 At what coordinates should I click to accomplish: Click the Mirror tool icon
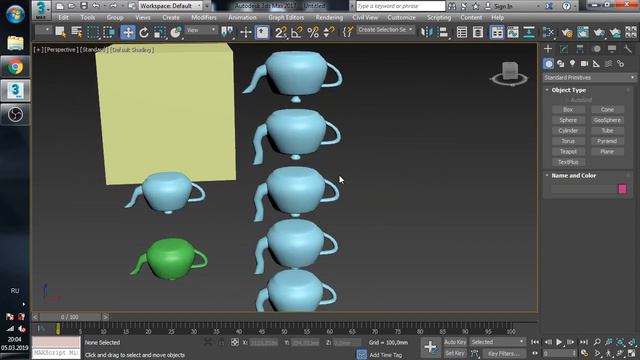point(427,32)
